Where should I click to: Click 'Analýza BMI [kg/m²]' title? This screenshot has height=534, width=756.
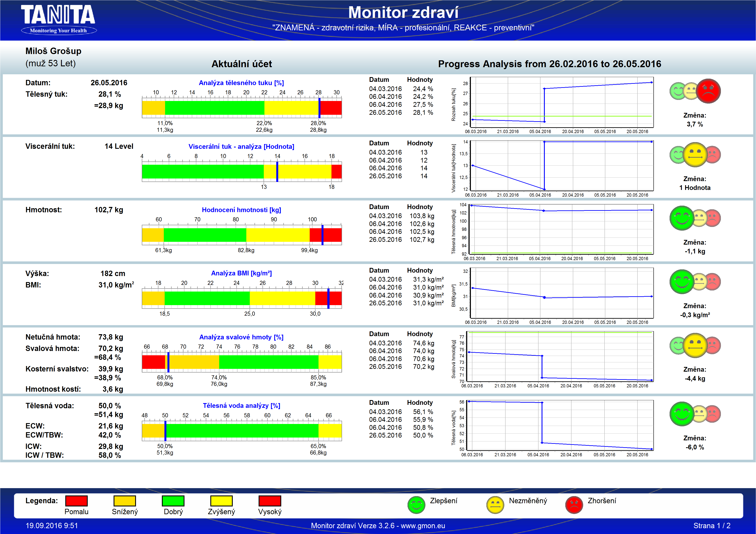coord(241,273)
